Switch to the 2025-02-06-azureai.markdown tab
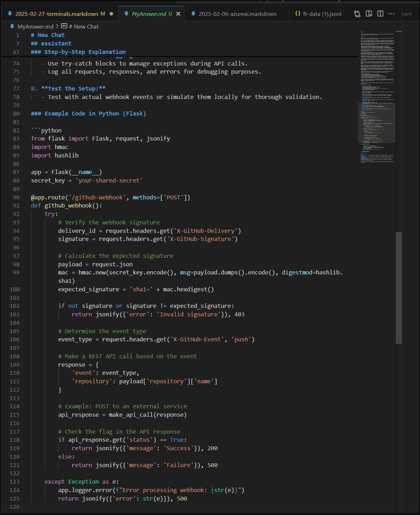 pyautogui.click(x=237, y=14)
